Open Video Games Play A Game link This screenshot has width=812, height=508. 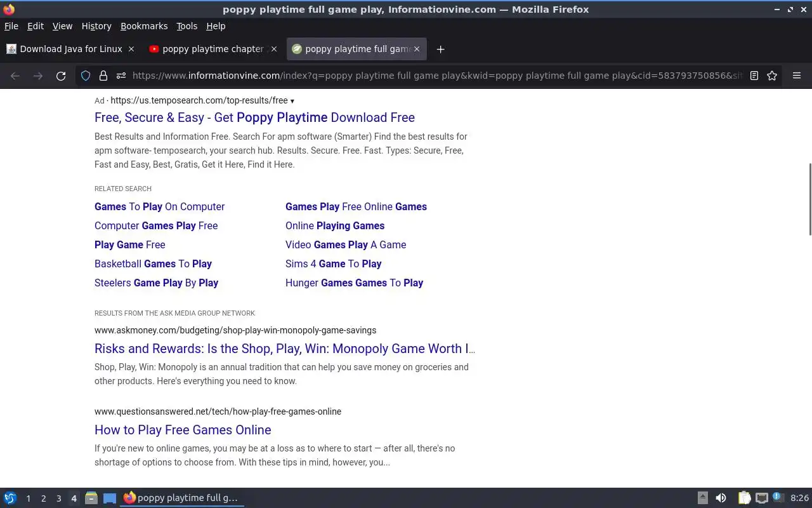click(x=346, y=244)
